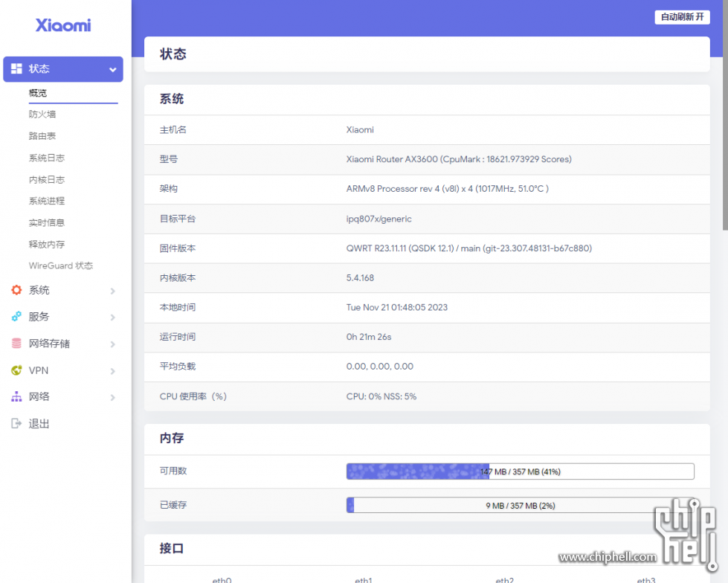Open the 路由表 submenu item

pyautogui.click(x=42, y=136)
